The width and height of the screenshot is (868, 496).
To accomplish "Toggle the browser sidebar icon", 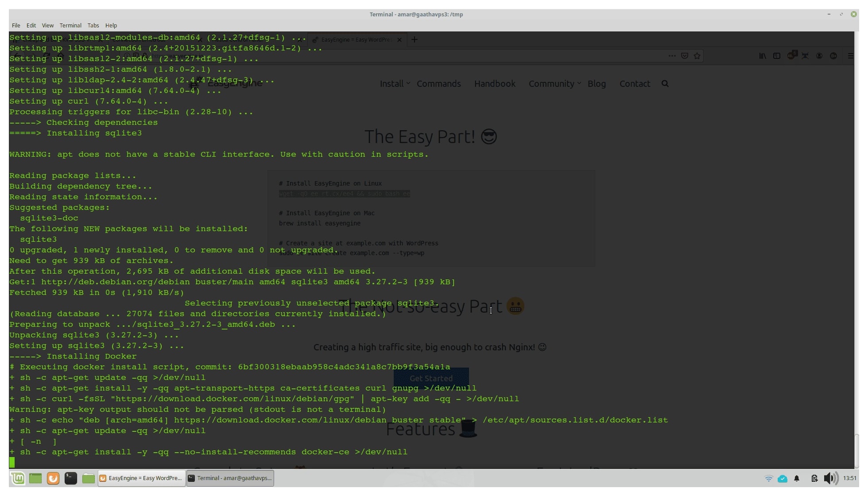I will point(777,56).
